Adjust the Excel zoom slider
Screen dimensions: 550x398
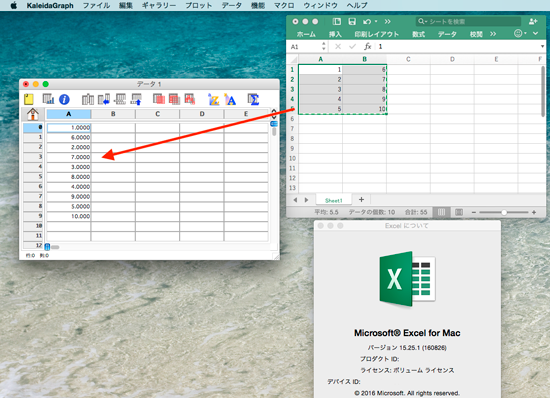504,213
